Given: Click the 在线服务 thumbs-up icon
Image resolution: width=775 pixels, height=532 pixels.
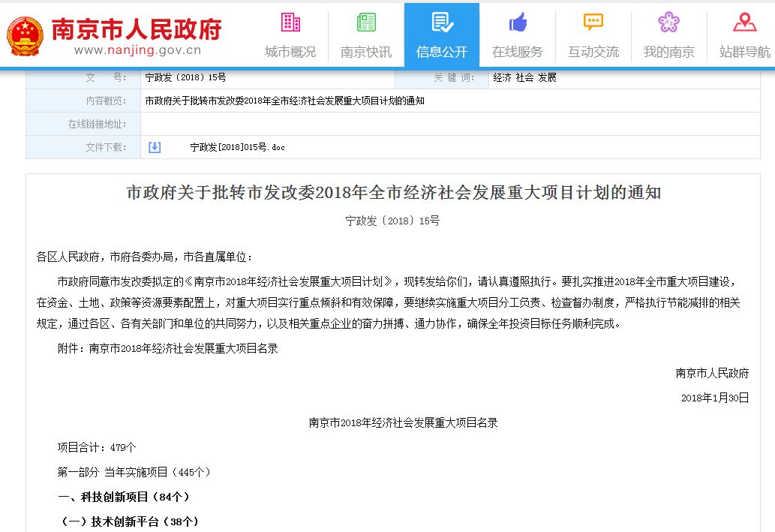Looking at the screenshot, I should (518, 23).
